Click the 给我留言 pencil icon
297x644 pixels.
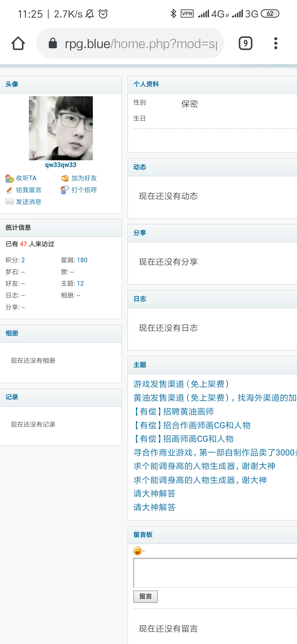pyautogui.click(x=10, y=190)
